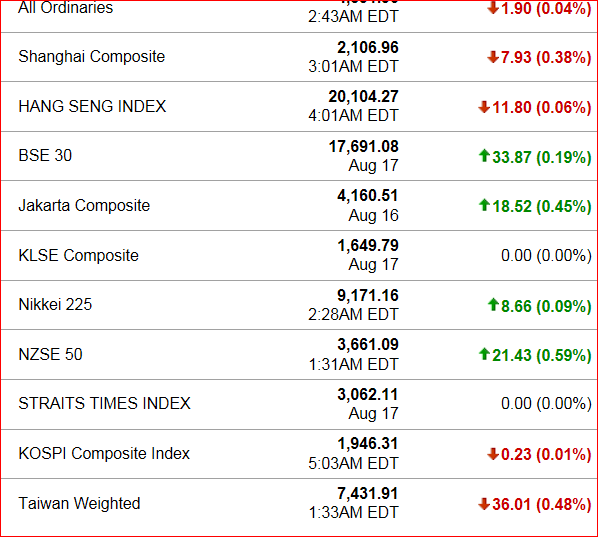The height and width of the screenshot is (537, 598).
Task: Click the green up arrow for BSE 30
Action: point(484,156)
